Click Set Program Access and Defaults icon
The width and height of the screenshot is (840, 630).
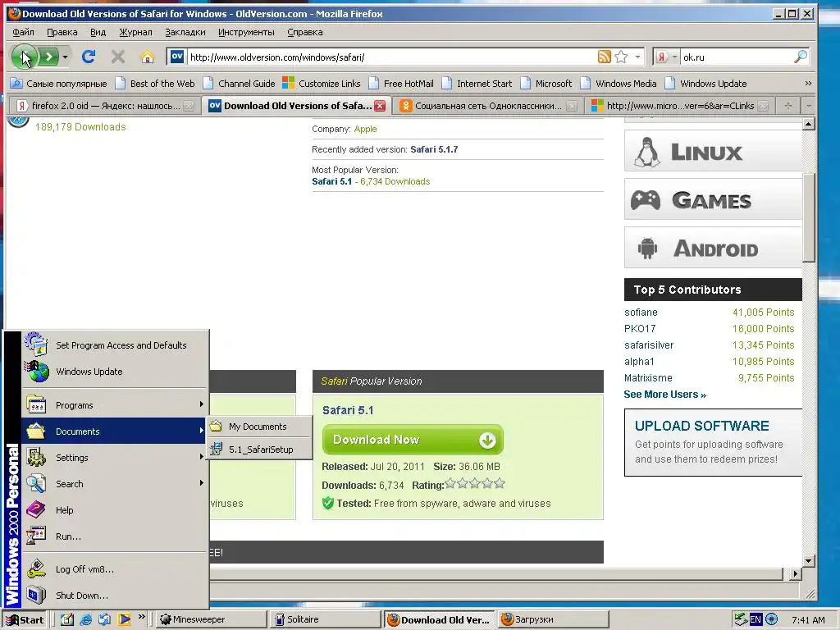click(36, 344)
